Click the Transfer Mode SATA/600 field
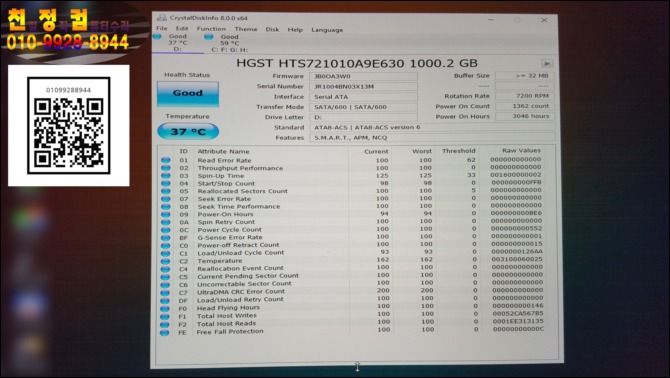The height and width of the screenshot is (378, 670). (363, 107)
